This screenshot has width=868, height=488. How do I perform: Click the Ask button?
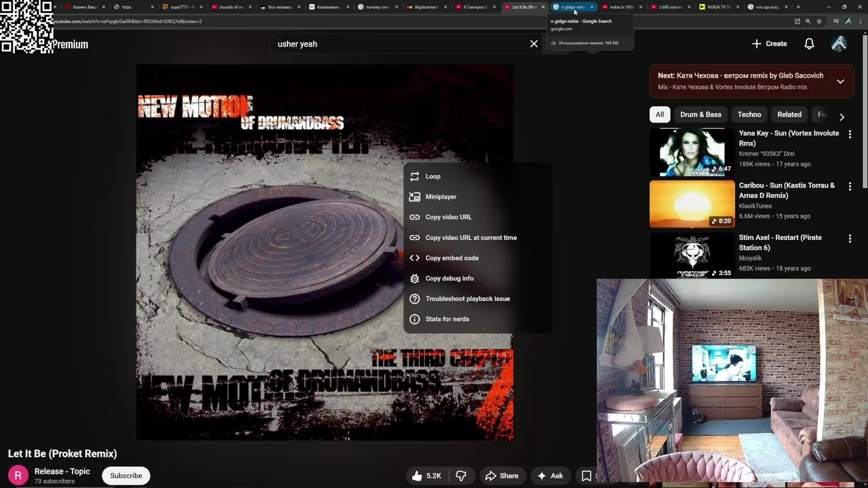pyautogui.click(x=550, y=476)
